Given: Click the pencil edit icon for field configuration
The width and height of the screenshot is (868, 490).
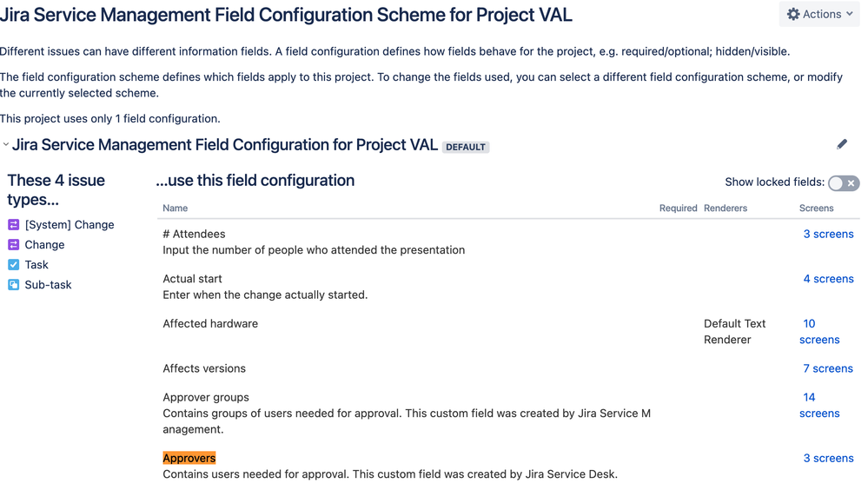Looking at the screenshot, I should (x=841, y=144).
